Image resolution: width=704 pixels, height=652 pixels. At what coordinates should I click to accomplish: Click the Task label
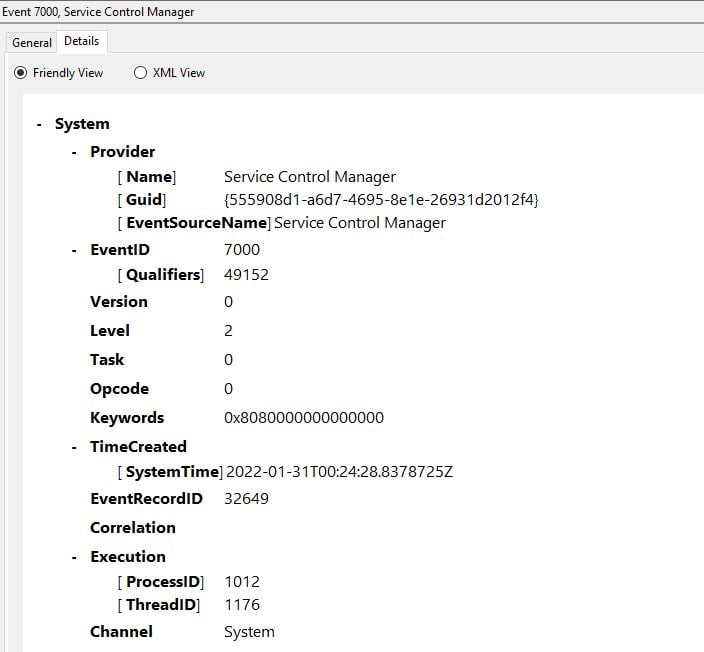(x=107, y=360)
